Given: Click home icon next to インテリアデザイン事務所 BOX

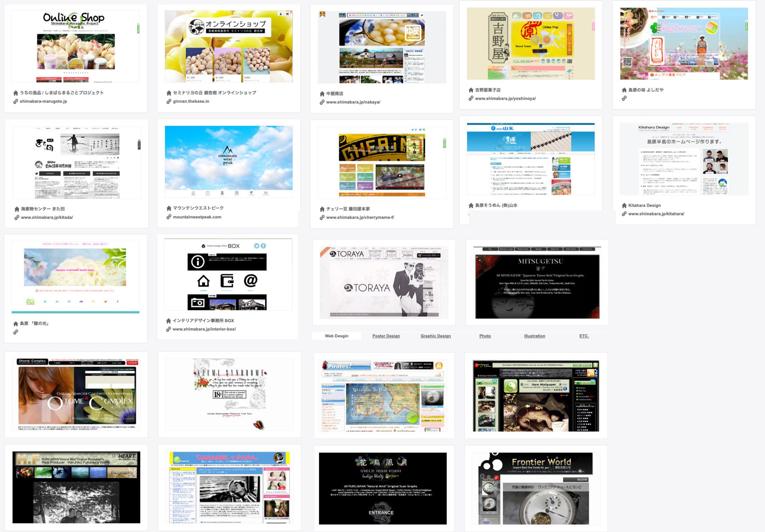Looking at the screenshot, I should pyautogui.click(x=168, y=321).
